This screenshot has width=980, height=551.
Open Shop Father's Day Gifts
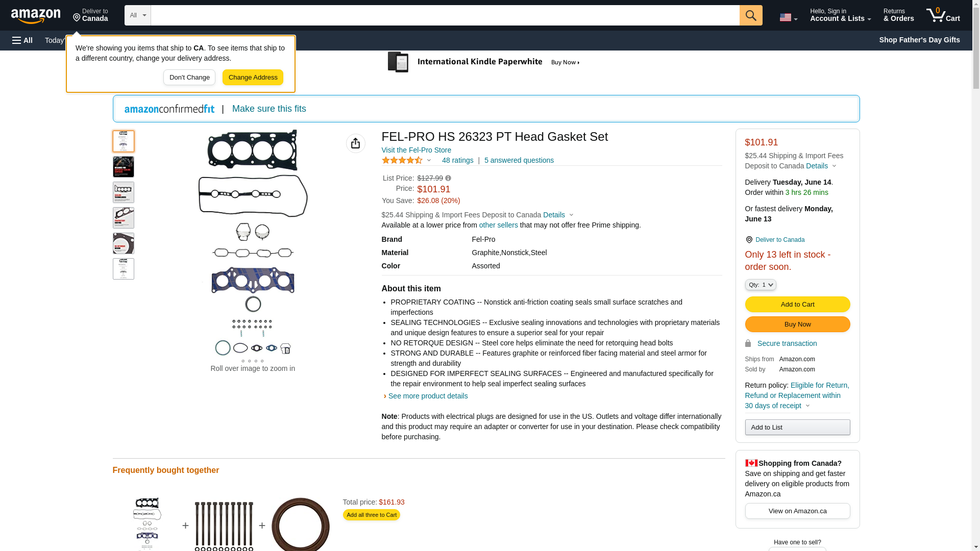919,40
